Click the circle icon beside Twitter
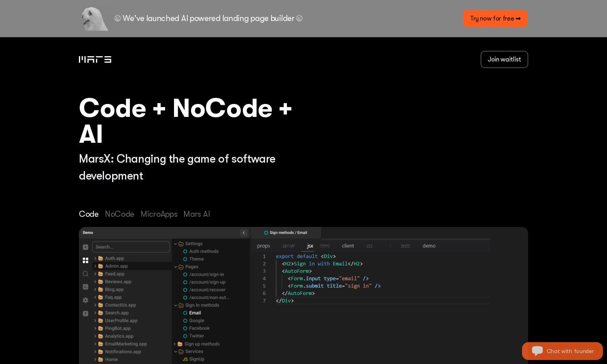This screenshot has width=607, height=364. click(x=185, y=336)
